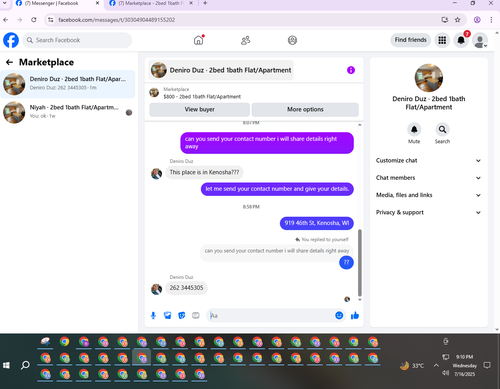Viewport: 500px width, 389px height.
Task: Click chat scroll-down arrow
Action: click(360, 299)
